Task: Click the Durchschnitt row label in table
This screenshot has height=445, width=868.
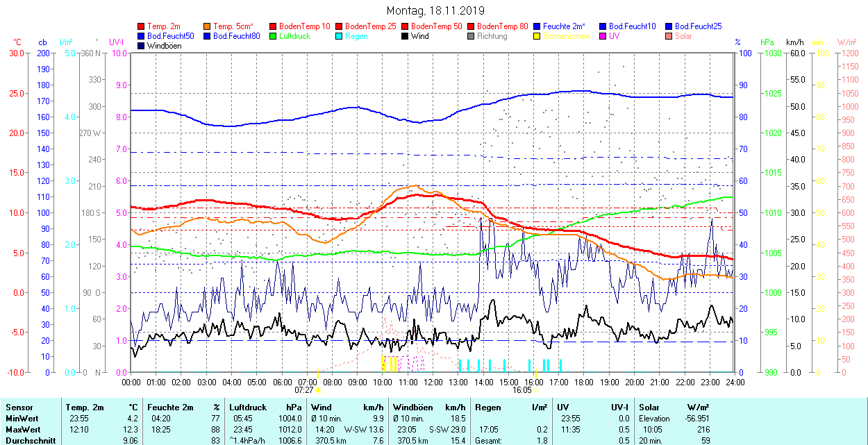Action: [28, 440]
